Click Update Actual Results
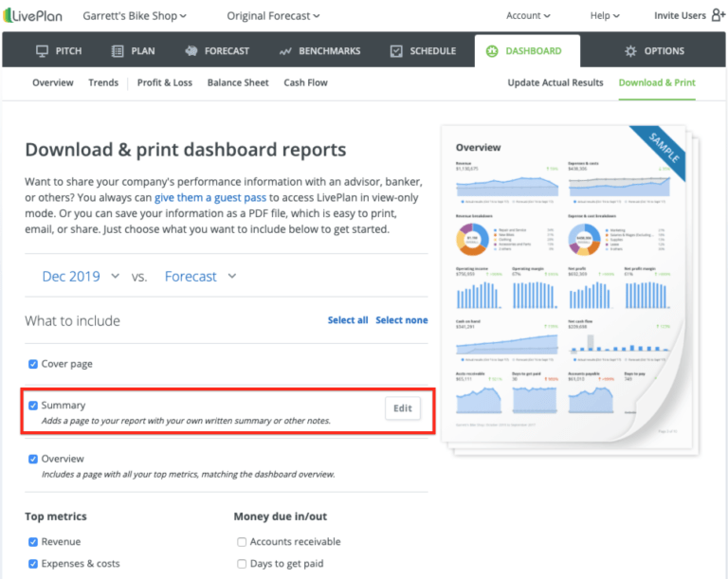 [x=555, y=82]
